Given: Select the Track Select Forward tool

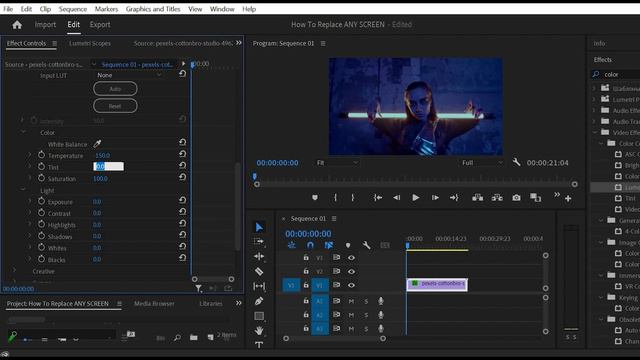Looking at the screenshot, I should pyautogui.click(x=259, y=242).
